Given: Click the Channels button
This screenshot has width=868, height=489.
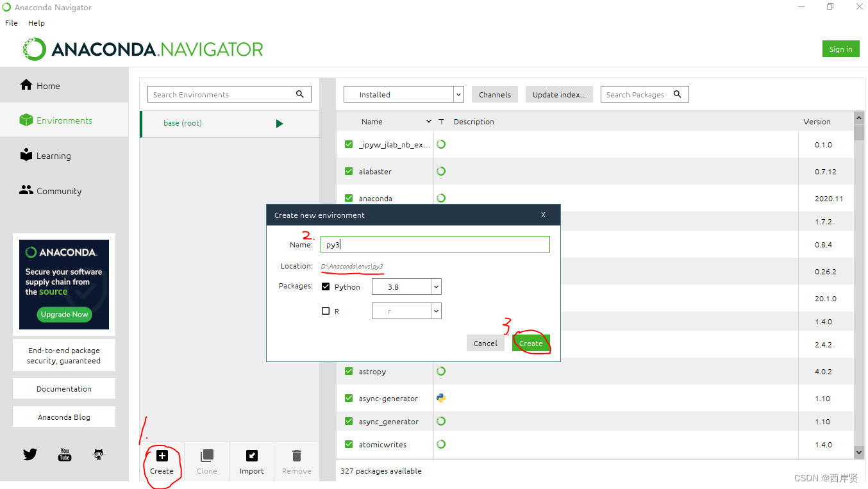Looking at the screenshot, I should click(495, 94).
